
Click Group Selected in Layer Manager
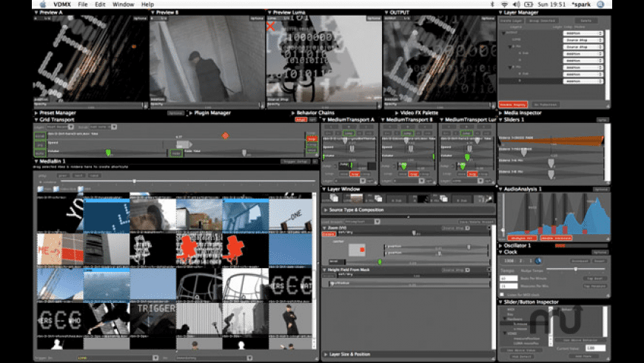pos(542,21)
